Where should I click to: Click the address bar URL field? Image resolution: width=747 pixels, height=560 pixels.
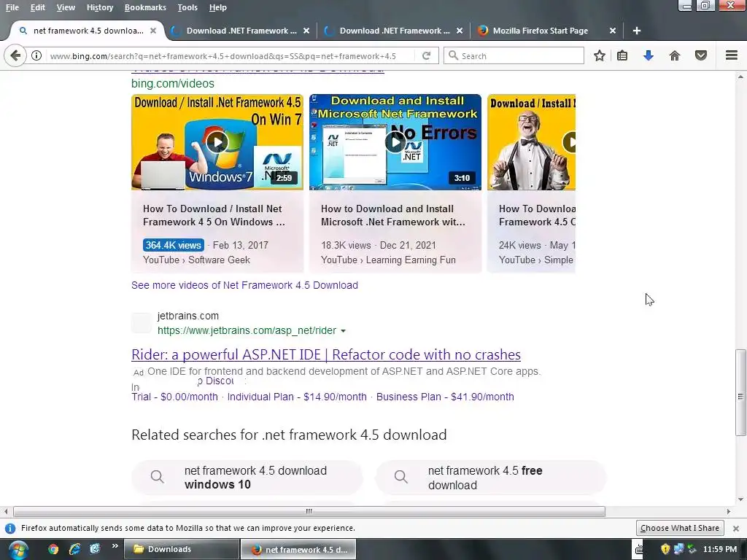(x=222, y=56)
